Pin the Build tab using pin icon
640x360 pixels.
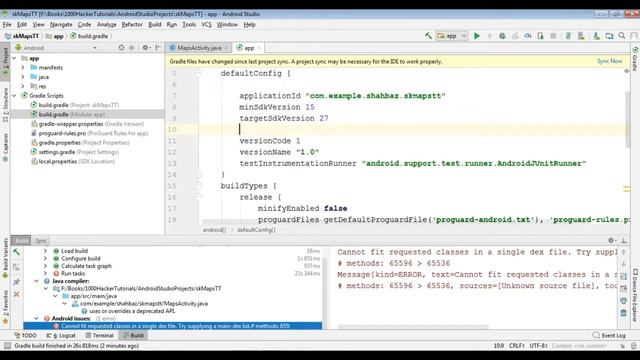click(16, 282)
